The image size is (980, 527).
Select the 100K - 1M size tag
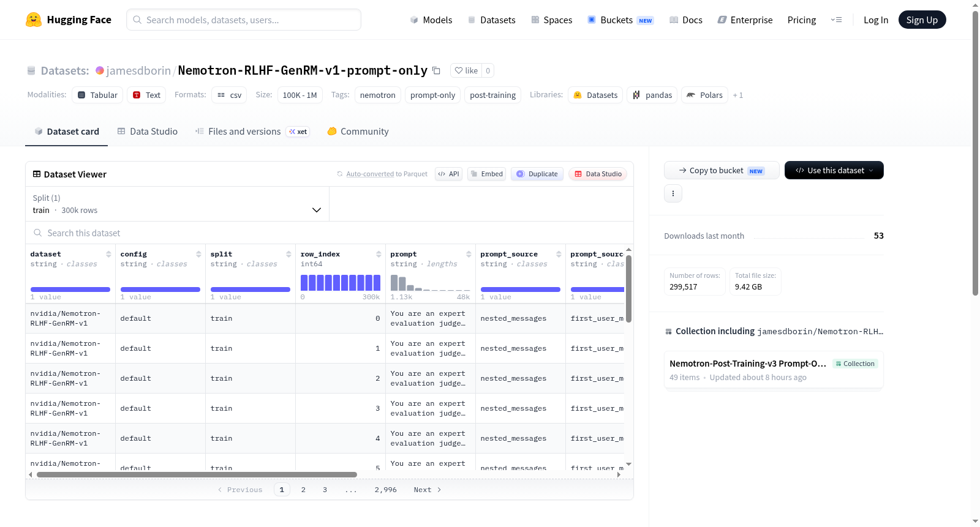click(300, 95)
